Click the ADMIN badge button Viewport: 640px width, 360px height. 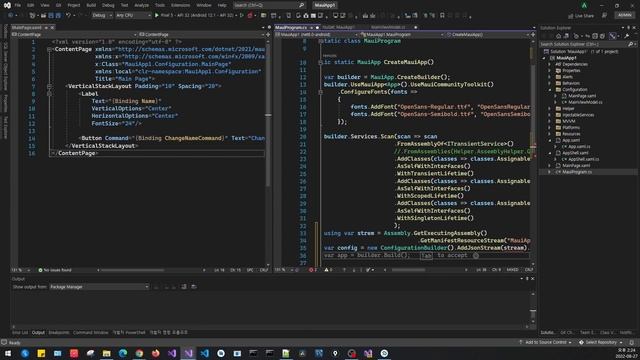tap(624, 16)
